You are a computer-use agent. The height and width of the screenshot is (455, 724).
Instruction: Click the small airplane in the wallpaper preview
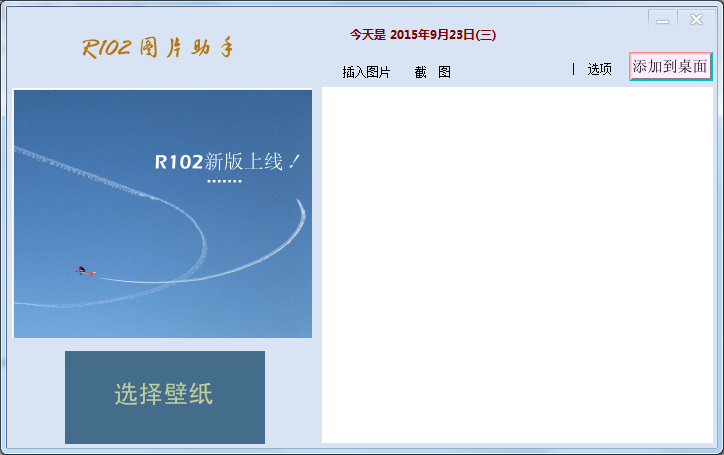click(84, 270)
